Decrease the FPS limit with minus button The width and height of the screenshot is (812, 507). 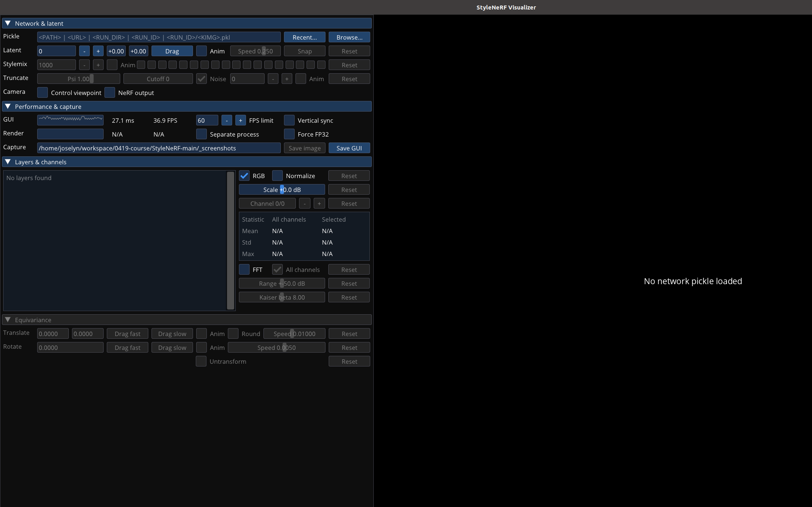click(x=227, y=120)
